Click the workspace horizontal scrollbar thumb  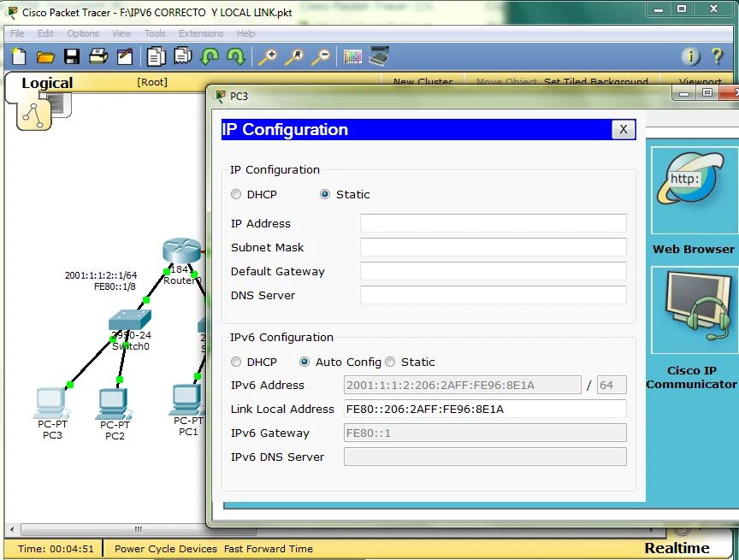138,529
